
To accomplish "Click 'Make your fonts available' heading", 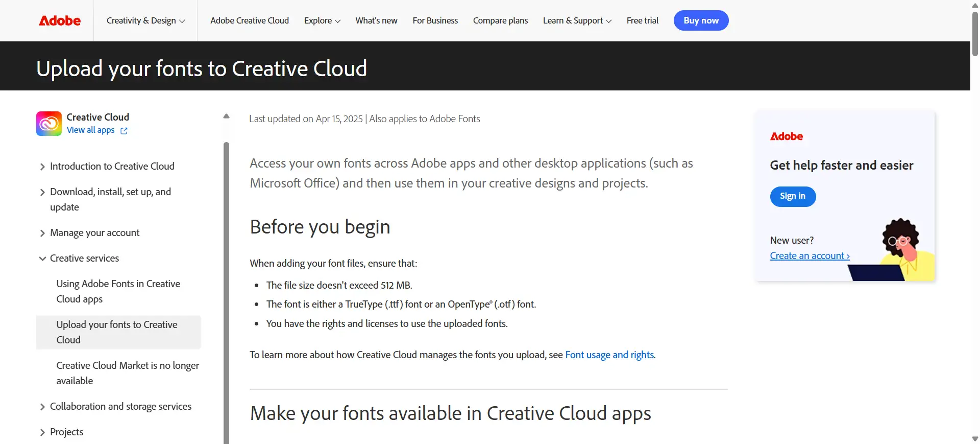I will point(450,413).
